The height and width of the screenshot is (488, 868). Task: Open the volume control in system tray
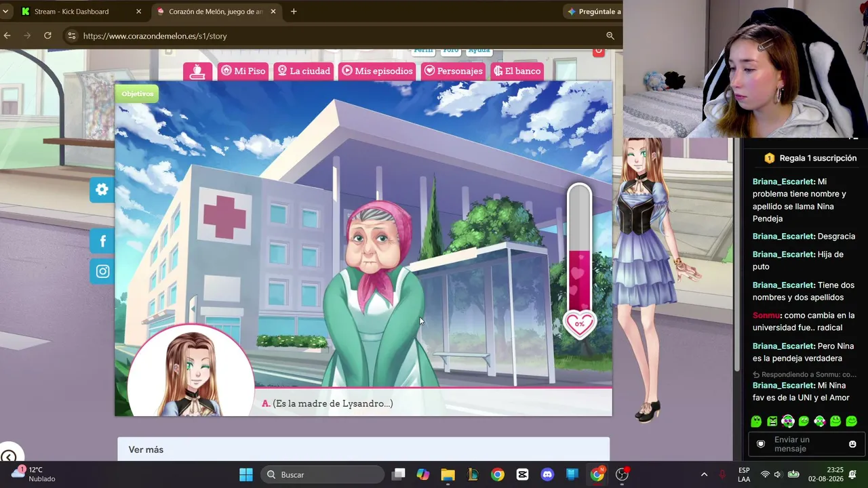778,474
